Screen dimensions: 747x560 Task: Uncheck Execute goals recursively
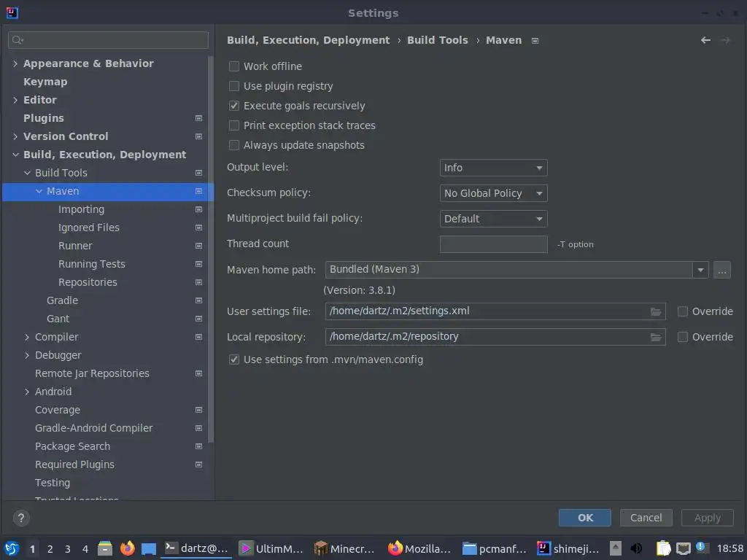234,106
